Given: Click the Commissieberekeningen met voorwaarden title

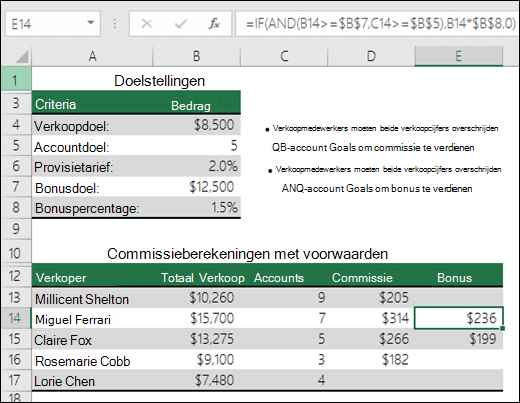Looking at the screenshot, I should [x=247, y=254].
